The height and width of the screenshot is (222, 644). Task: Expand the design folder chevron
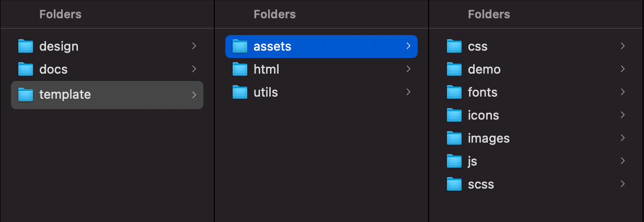[x=194, y=46]
